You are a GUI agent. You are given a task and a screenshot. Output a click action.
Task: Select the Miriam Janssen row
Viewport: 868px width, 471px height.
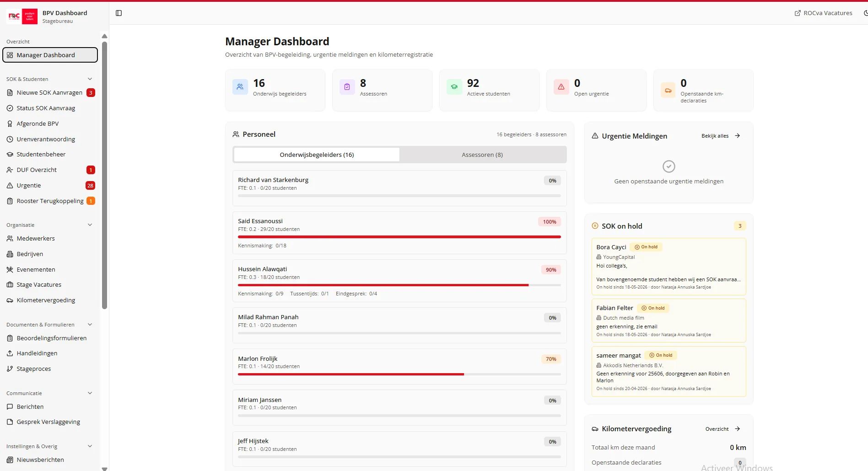tap(399, 408)
